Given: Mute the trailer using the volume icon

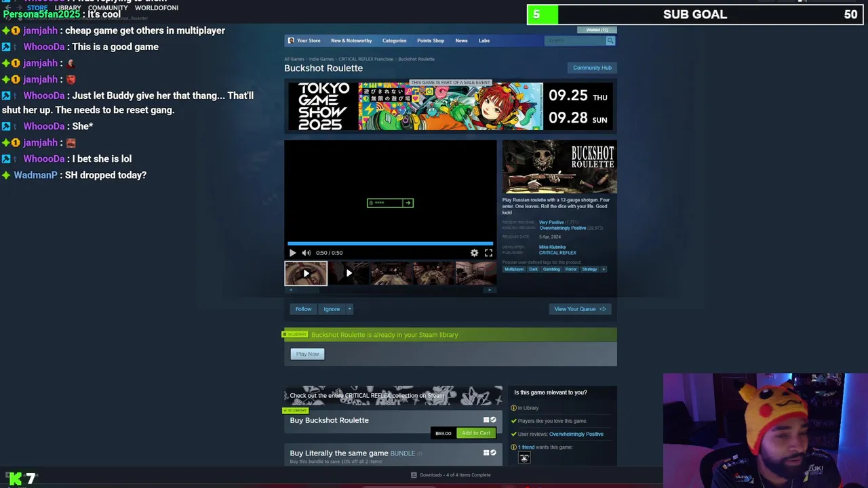Looking at the screenshot, I should pos(307,253).
